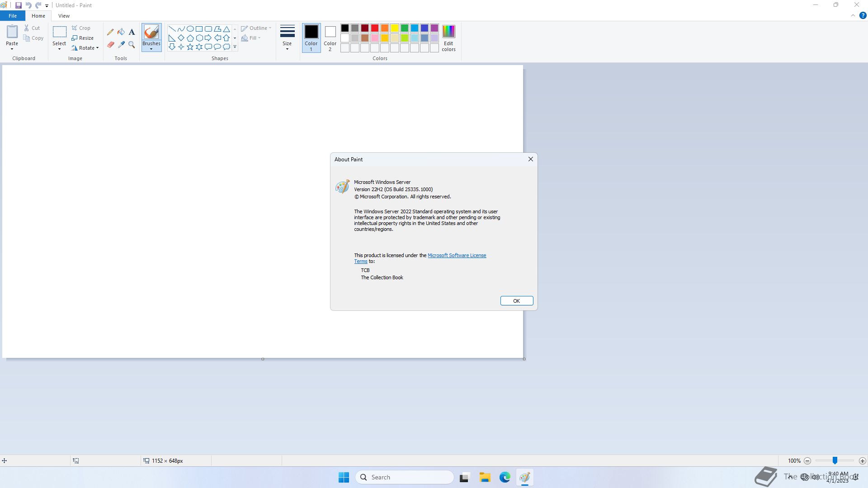
Task: Select the Pencil tool
Action: click(110, 32)
